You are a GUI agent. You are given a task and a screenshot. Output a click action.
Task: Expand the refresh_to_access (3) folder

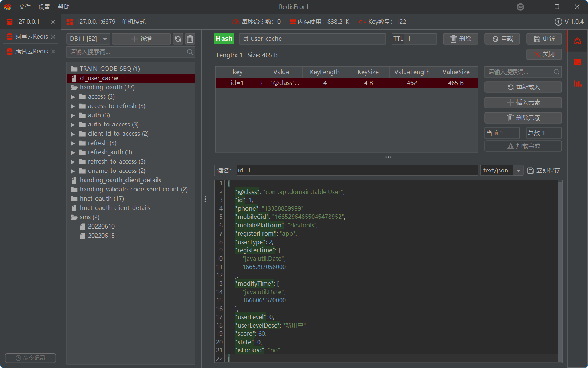tap(73, 162)
